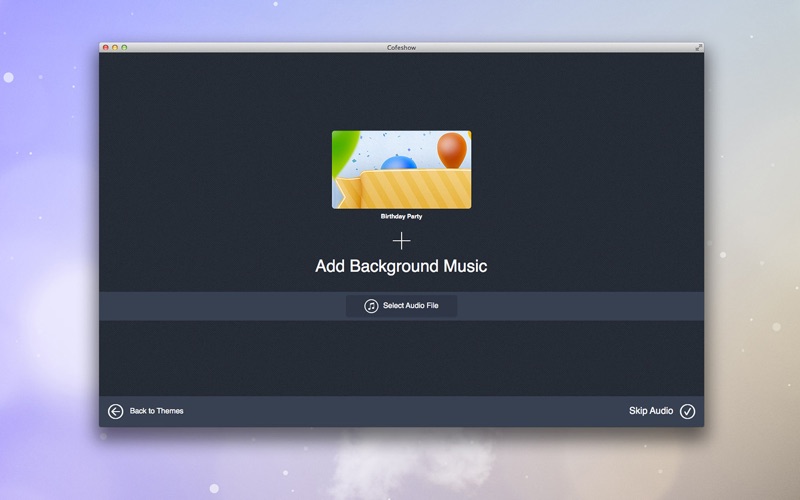The height and width of the screenshot is (500, 800).
Task: Click the Birthday Party caption
Action: [402, 216]
